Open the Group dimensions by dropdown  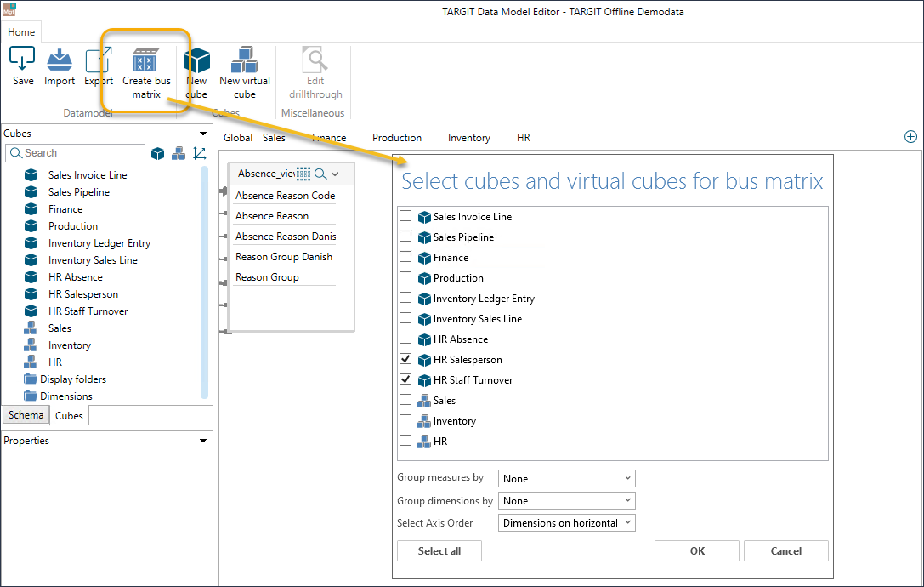pyautogui.click(x=566, y=501)
